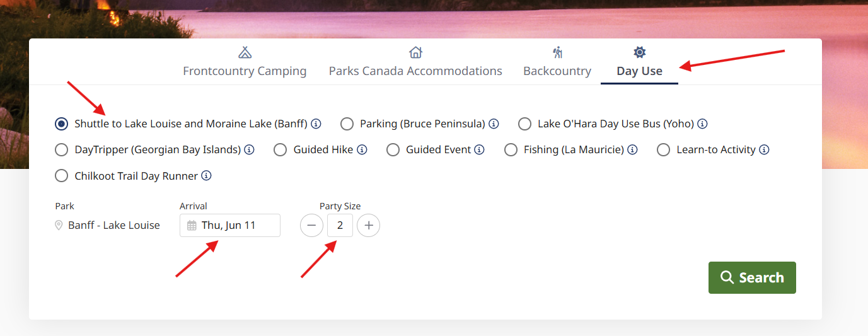The image size is (868, 336).
Task: Show info for DayTripper (Georgian Bay Islands)
Action: coord(249,150)
